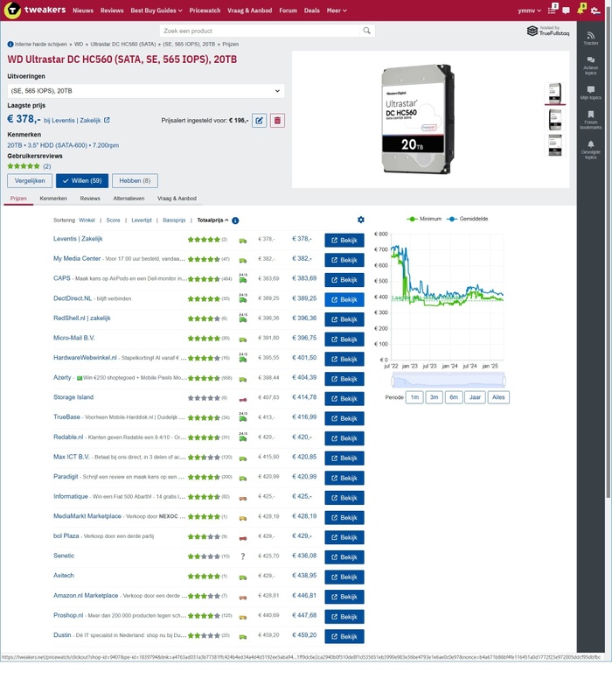
Task: Select first product thumbnail image
Action: click(x=555, y=93)
